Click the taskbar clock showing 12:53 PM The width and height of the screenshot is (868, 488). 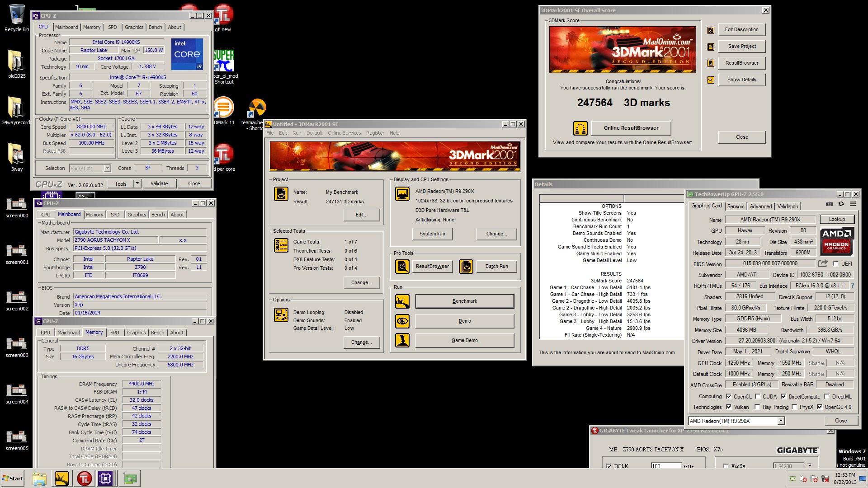pos(845,475)
